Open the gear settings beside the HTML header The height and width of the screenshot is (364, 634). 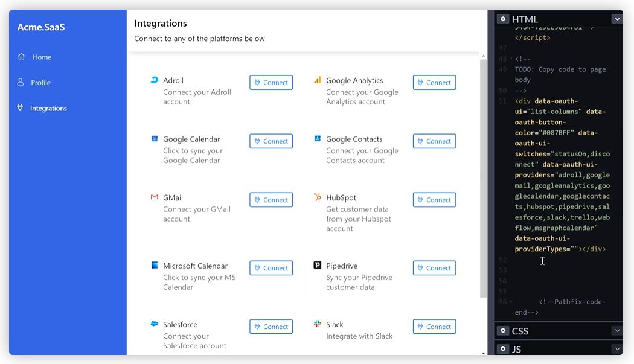pos(503,19)
